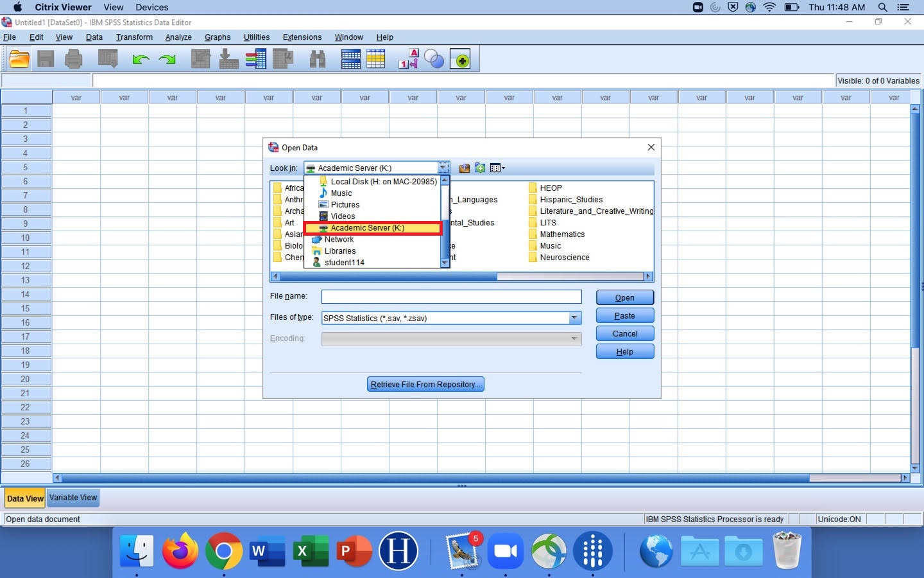
Task: Click the Variables info toolbar icon
Action: click(256, 60)
